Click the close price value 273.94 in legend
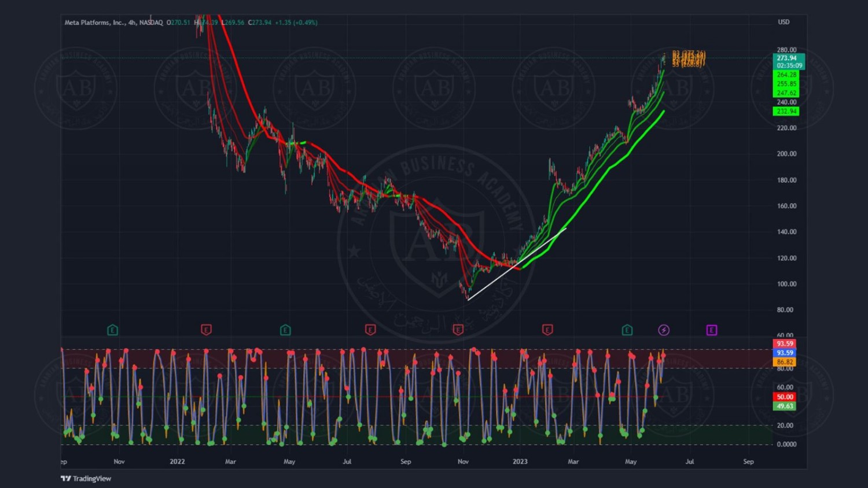Viewport: 868px width, 488px height. (x=262, y=23)
